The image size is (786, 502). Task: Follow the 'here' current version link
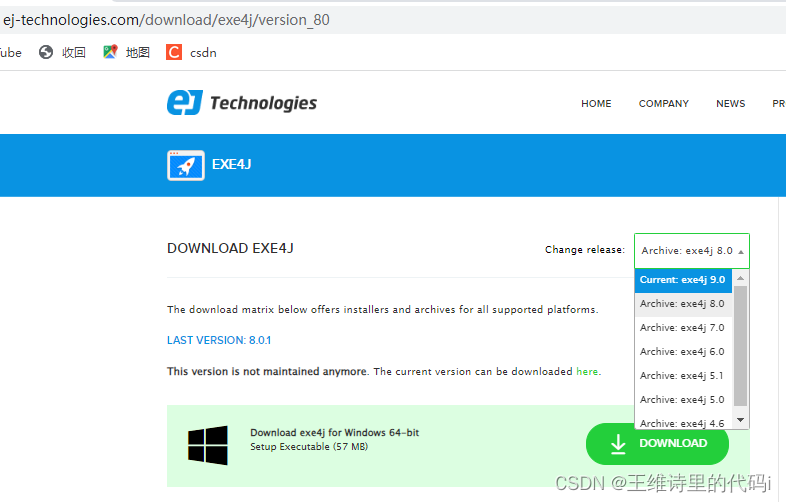point(587,372)
